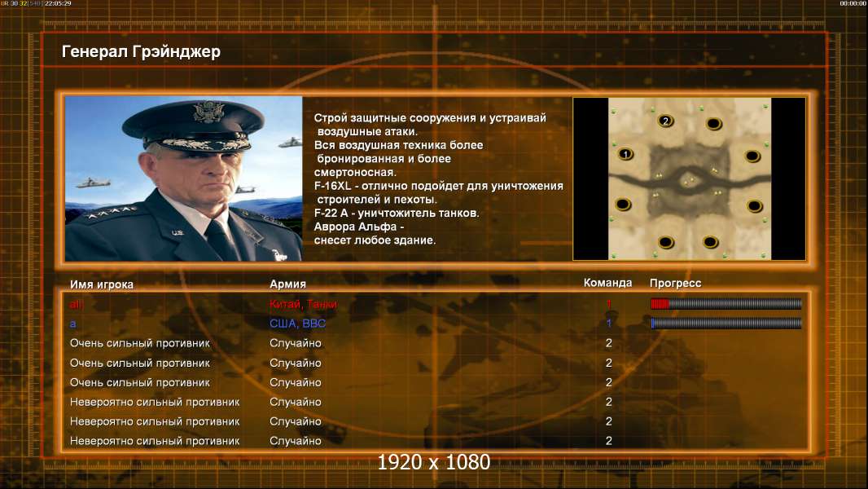Image resolution: width=868 pixels, height=489 pixels.
Task: Click the blue team number of player a
Action: point(609,324)
